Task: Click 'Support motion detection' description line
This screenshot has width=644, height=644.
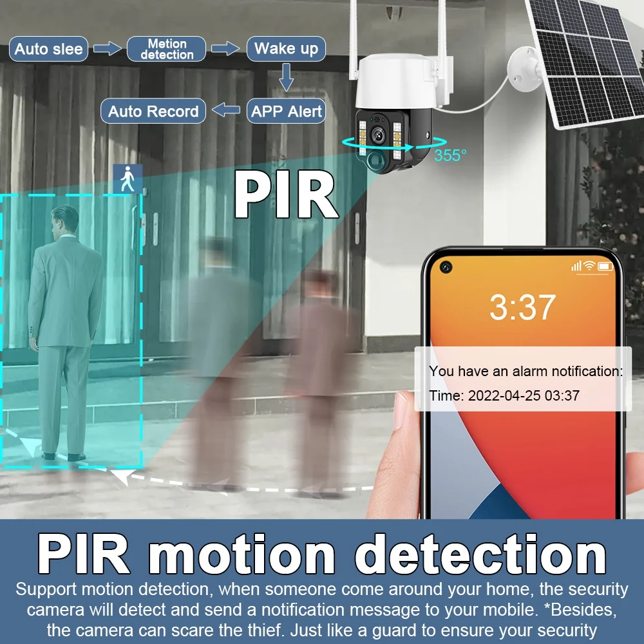Action: [x=322, y=589]
